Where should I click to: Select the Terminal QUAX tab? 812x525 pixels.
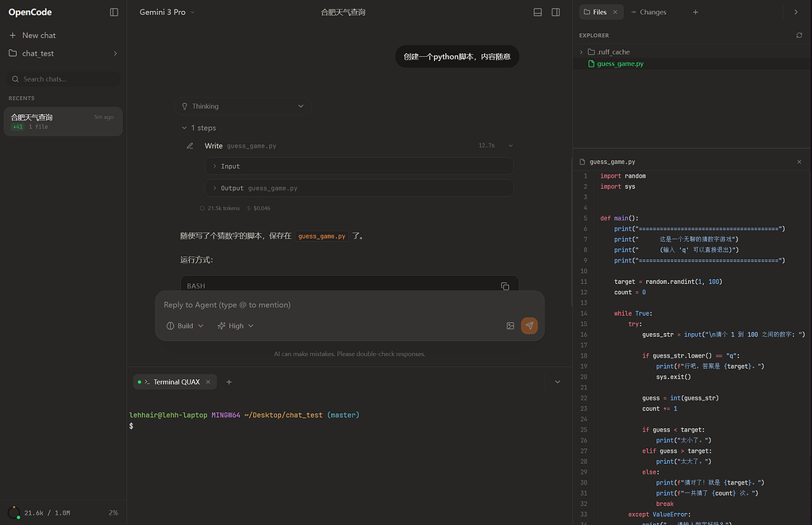point(174,381)
